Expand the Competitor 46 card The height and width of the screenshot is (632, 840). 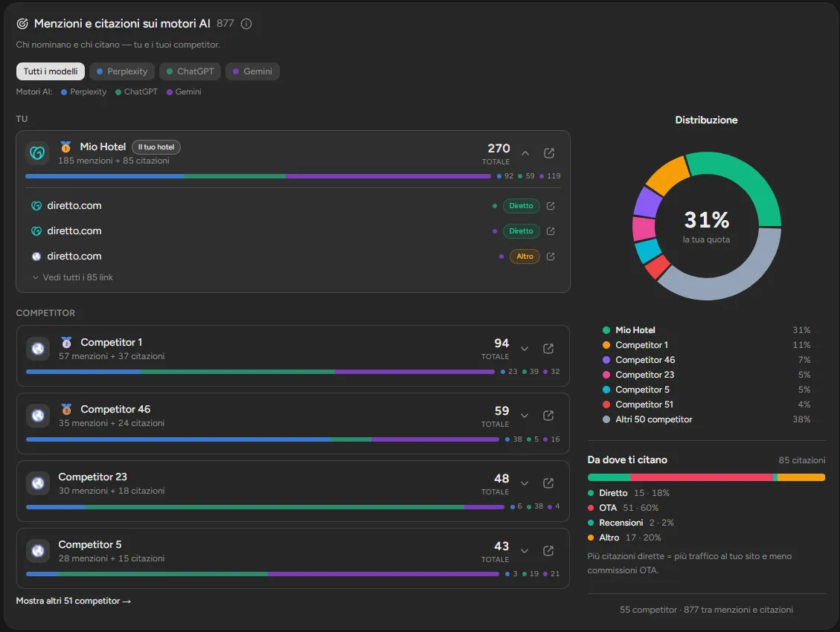click(525, 416)
